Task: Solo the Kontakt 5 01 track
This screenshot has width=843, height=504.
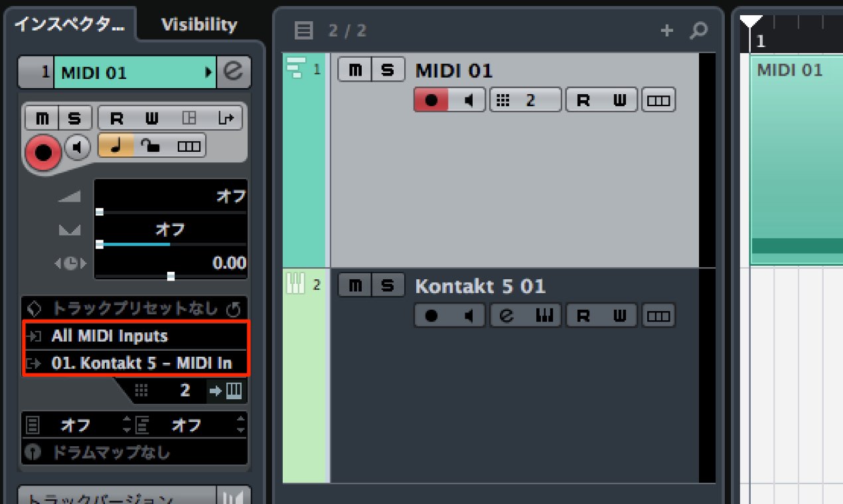Action: tap(388, 286)
